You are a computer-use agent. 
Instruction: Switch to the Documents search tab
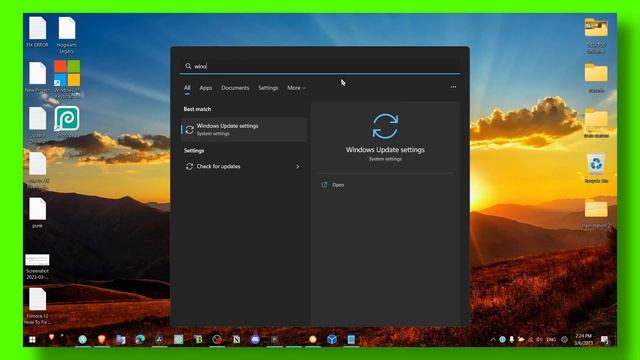point(235,88)
